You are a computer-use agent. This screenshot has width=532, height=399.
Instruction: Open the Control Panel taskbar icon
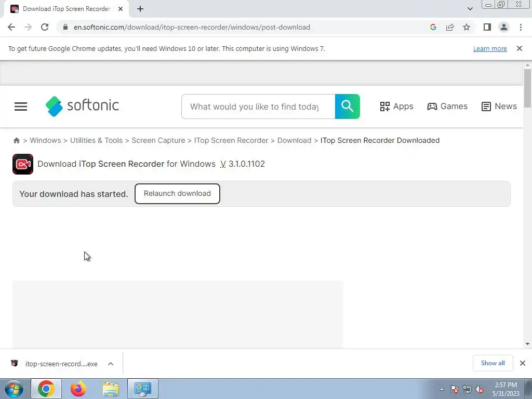[x=143, y=389]
